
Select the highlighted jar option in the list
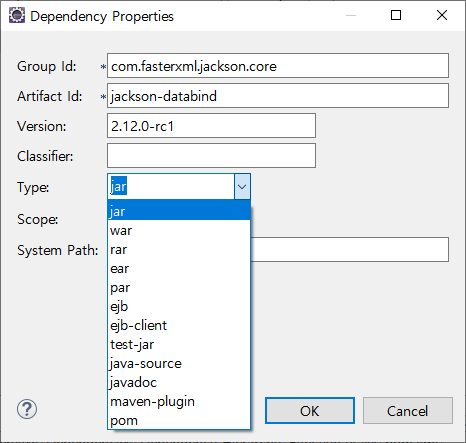(x=179, y=211)
